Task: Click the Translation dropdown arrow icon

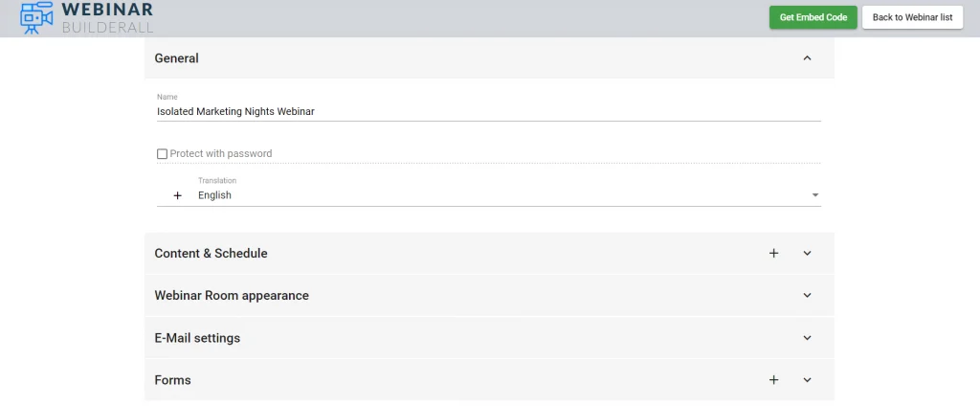Action: [814, 195]
